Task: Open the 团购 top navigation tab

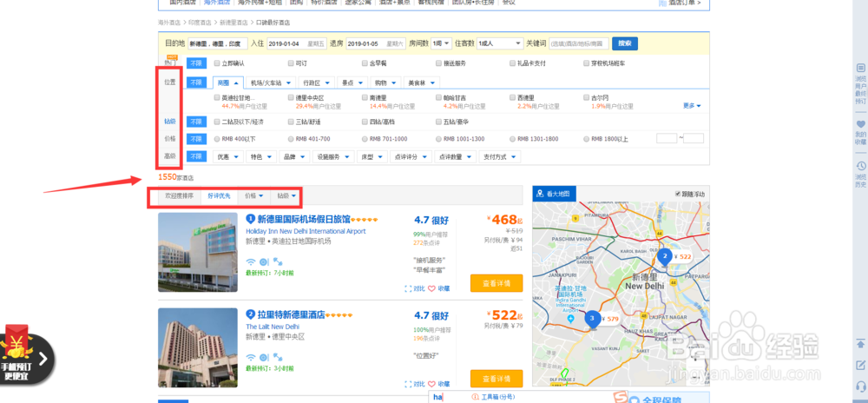Action: (x=297, y=3)
